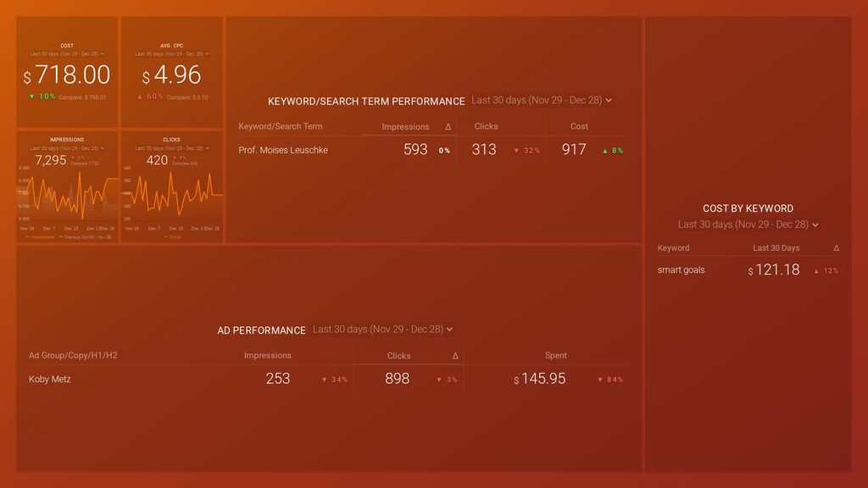Click the red 12% arrow next to smart goals
The image size is (868, 488).
(825, 270)
